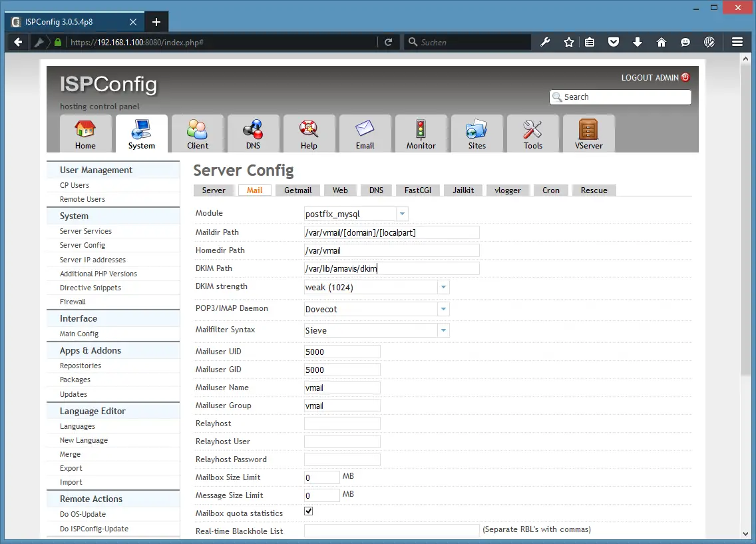Open Main Config sidebar link
Viewport: 756px width, 544px height.
coord(79,334)
